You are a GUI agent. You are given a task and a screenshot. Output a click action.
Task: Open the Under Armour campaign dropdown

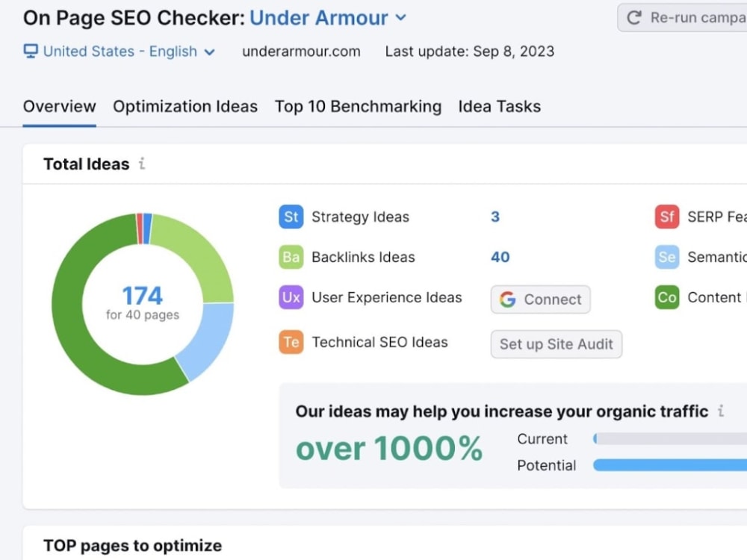[328, 18]
